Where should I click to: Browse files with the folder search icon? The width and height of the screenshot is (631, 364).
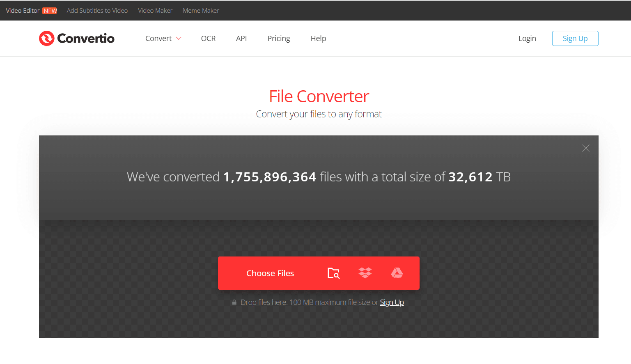[x=333, y=273]
